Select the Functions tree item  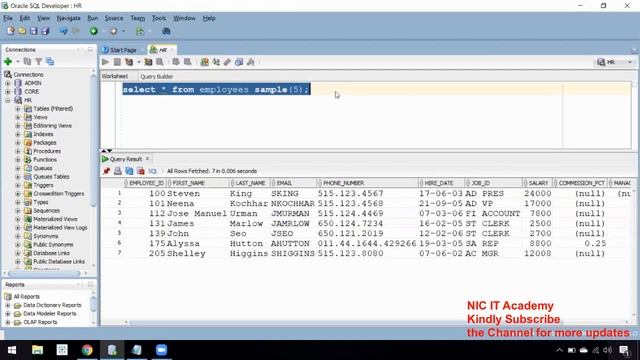pos(45,160)
